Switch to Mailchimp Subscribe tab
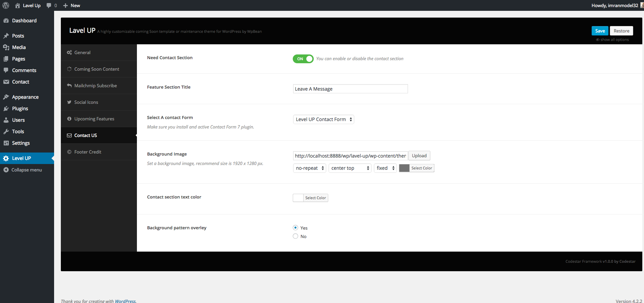The height and width of the screenshot is (303, 644). tap(99, 86)
